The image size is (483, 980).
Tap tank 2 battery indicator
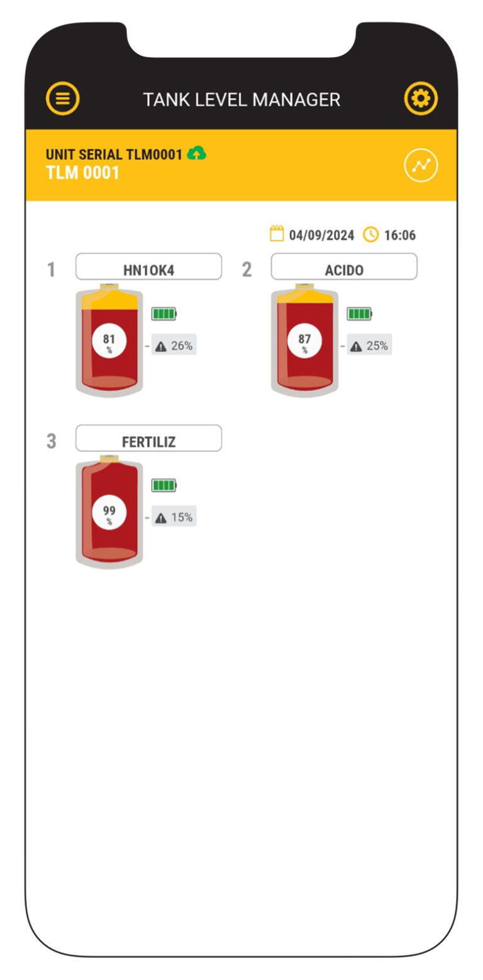[x=359, y=313]
